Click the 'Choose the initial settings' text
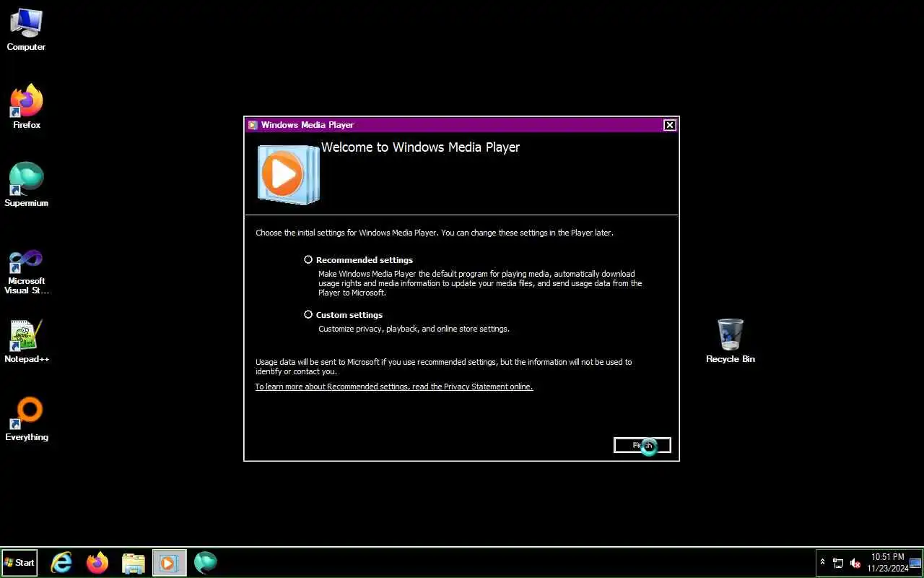924x578 pixels. pos(435,233)
